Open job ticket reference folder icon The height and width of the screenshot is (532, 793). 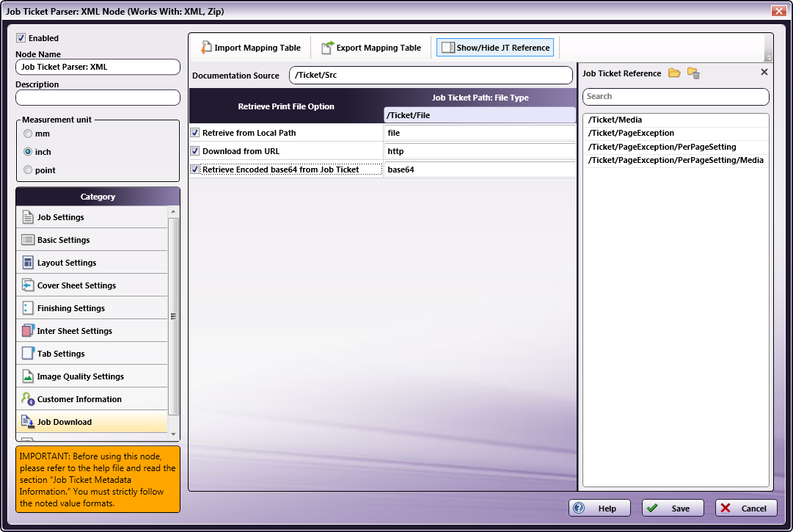pos(673,73)
